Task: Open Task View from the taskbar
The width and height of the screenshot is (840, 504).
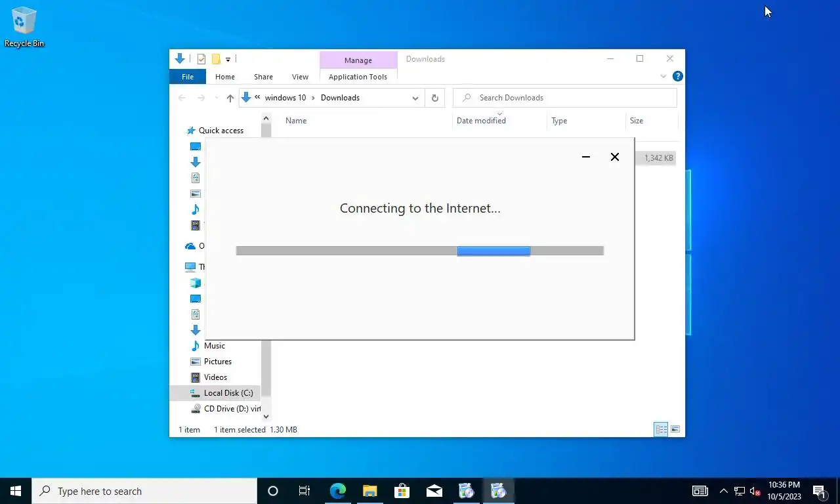Action: [x=304, y=491]
